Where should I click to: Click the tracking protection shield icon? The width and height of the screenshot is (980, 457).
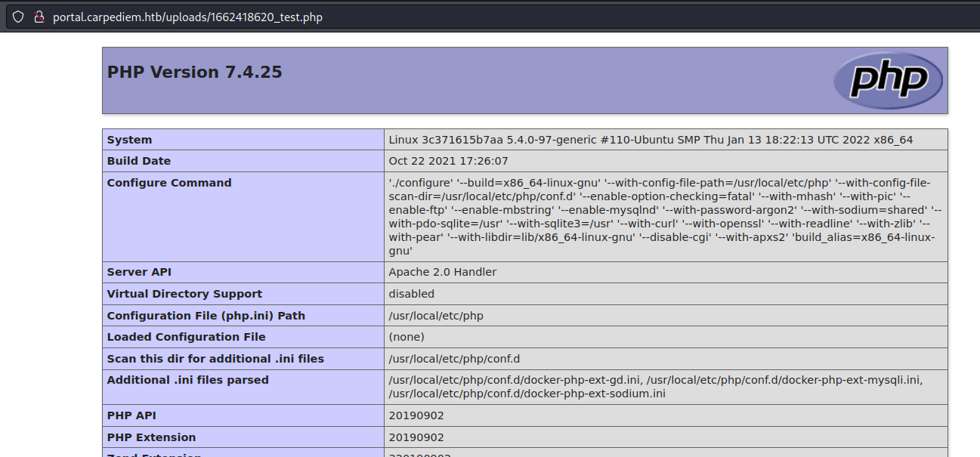pyautogui.click(x=18, y=17)
